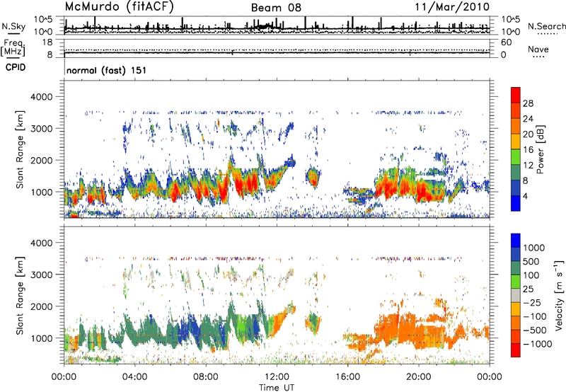Select the "[MHz]" unit label

[x=13, y=51]
